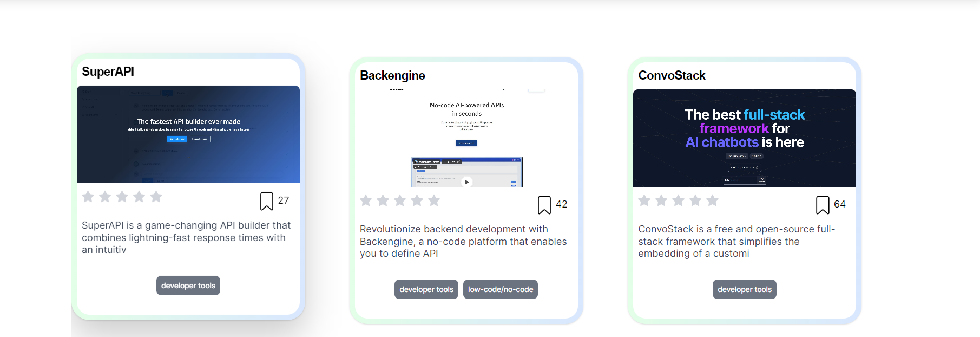Open the SuperAPI screenshot thumbnail

pos(188,134)
